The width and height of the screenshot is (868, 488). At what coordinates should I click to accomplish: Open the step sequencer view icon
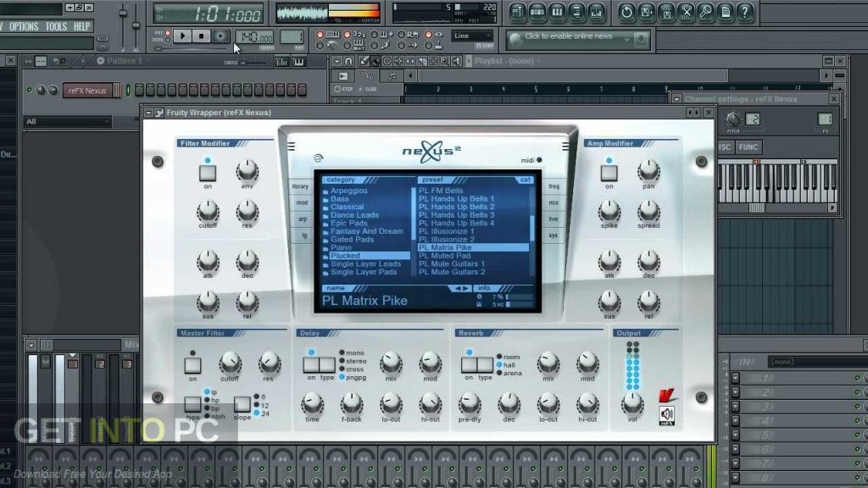(537, 12)
